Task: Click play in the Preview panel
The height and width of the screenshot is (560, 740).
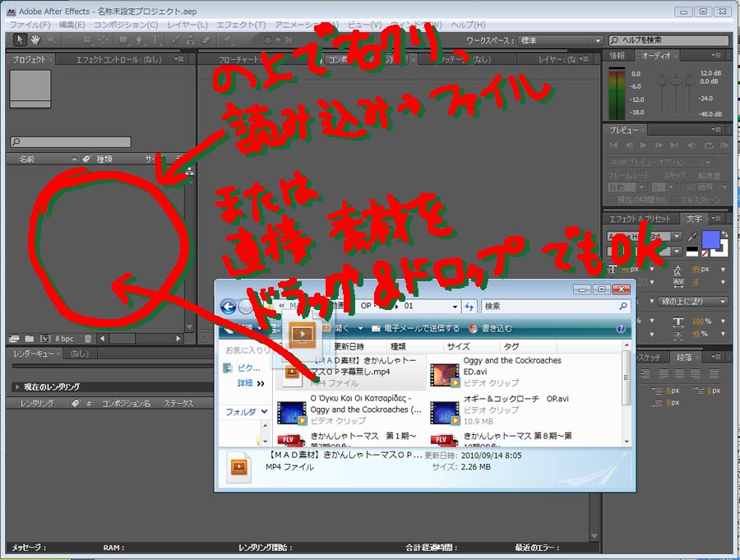Action: [643, 146]
